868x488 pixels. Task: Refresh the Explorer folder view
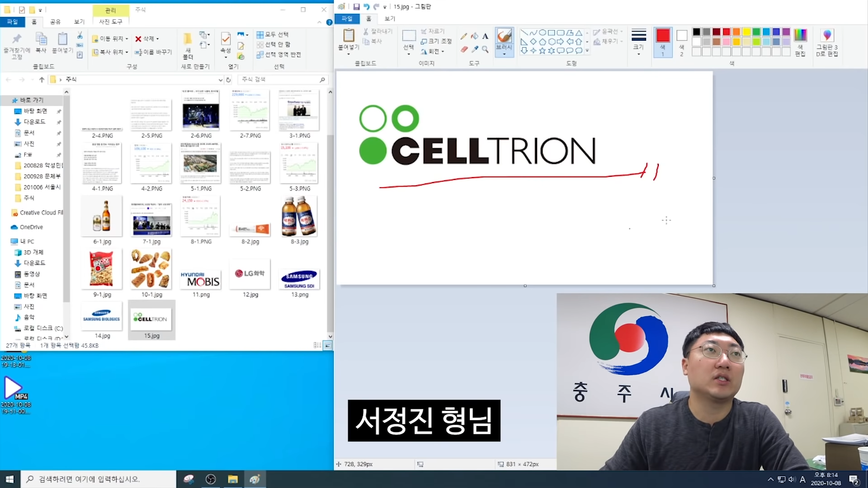229,80
